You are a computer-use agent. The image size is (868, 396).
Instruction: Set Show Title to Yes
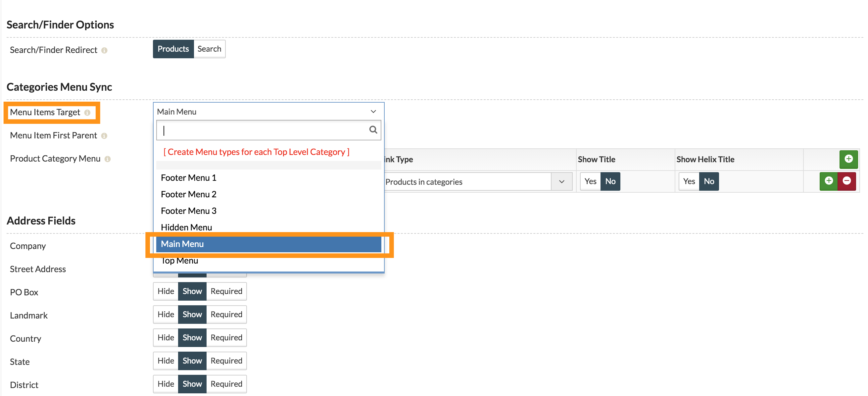coord(590,181)
